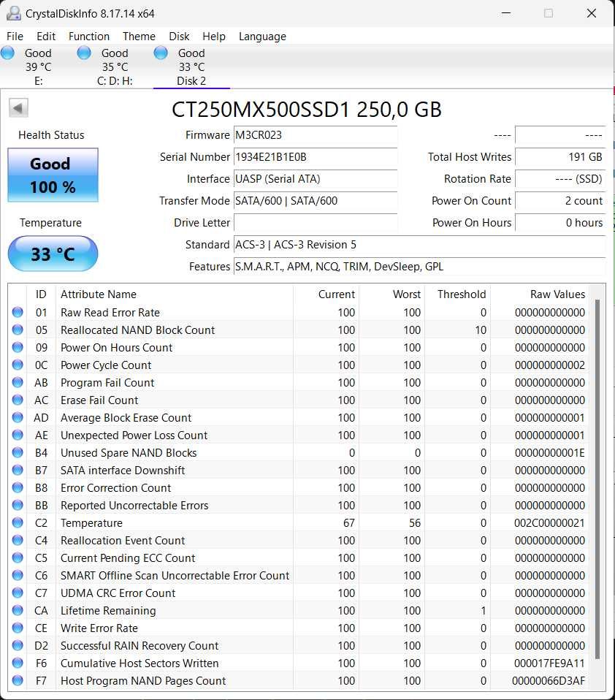Click status orb of Average Block Erase Count

coord(18,417)
